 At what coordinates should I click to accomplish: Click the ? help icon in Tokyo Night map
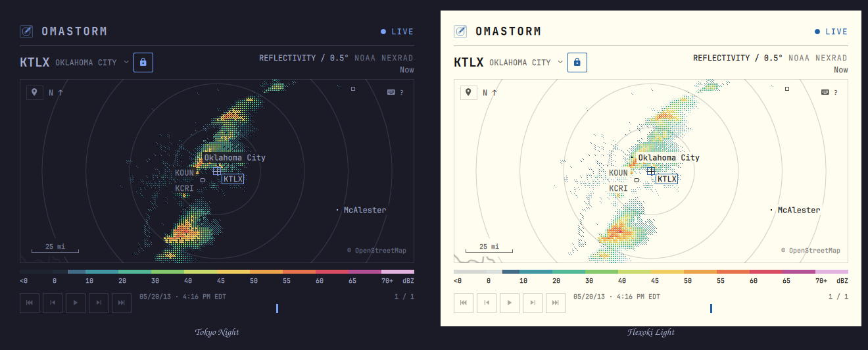click(402, 93)
